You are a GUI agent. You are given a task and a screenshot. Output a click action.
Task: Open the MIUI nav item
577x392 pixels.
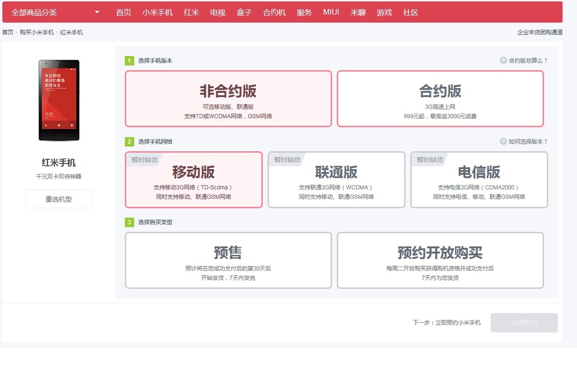[x=331, y=12]
